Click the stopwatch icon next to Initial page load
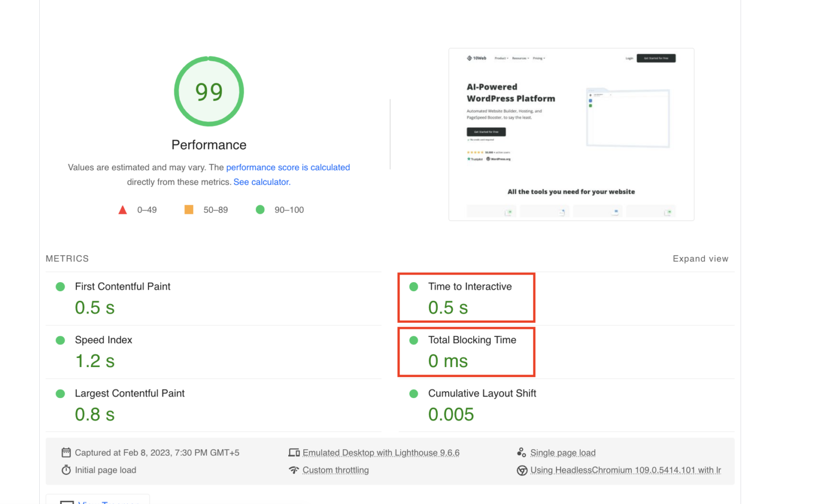Viewport: 826px width, 504px height. coord(66,470)
